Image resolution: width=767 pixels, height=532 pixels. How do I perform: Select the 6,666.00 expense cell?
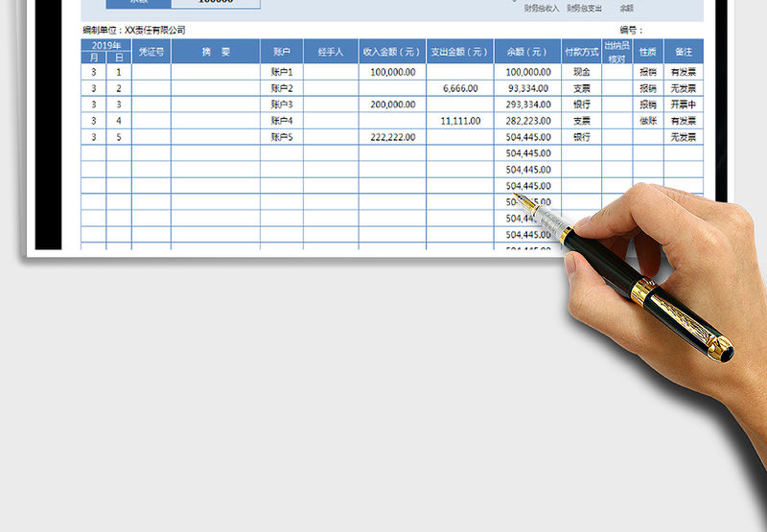coord(459,88)
